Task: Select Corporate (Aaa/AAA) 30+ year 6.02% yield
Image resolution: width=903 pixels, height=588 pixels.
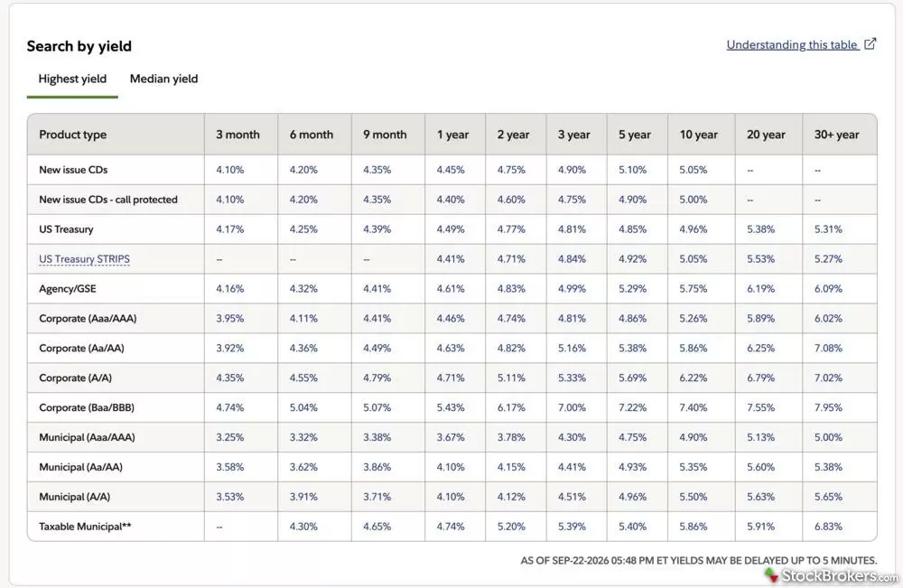Action: coord(828,319)
